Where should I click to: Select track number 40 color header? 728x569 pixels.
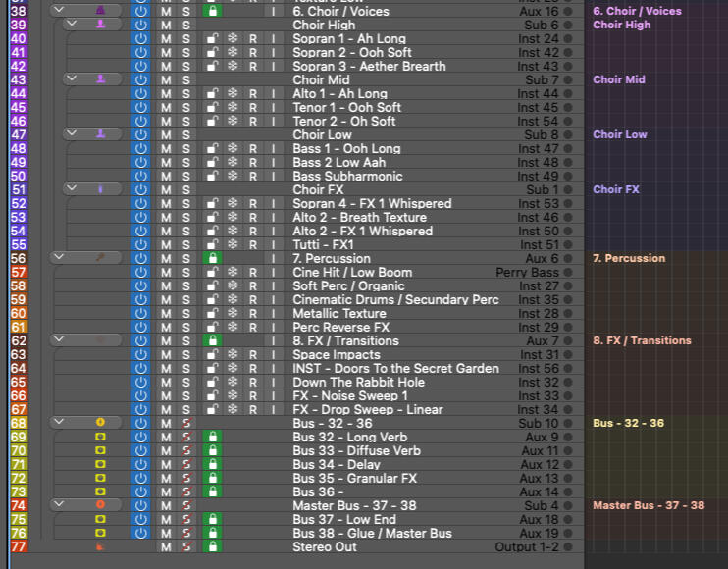(x=19, y=39)
